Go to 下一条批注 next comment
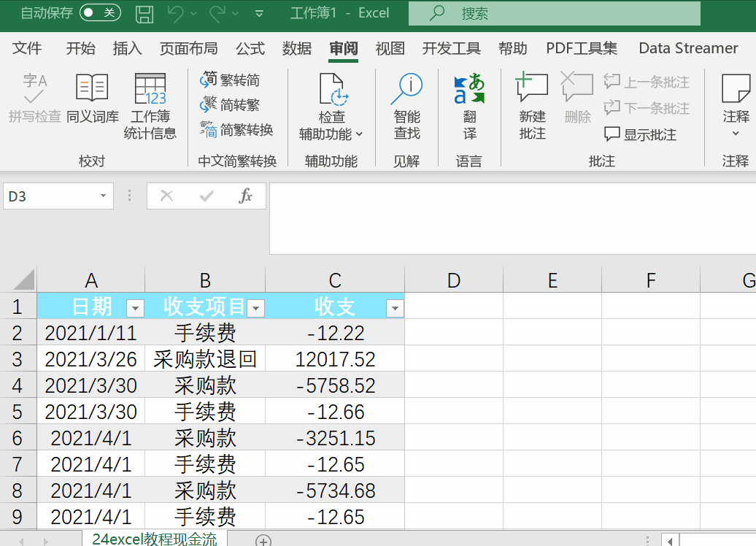 pos(647,107)
